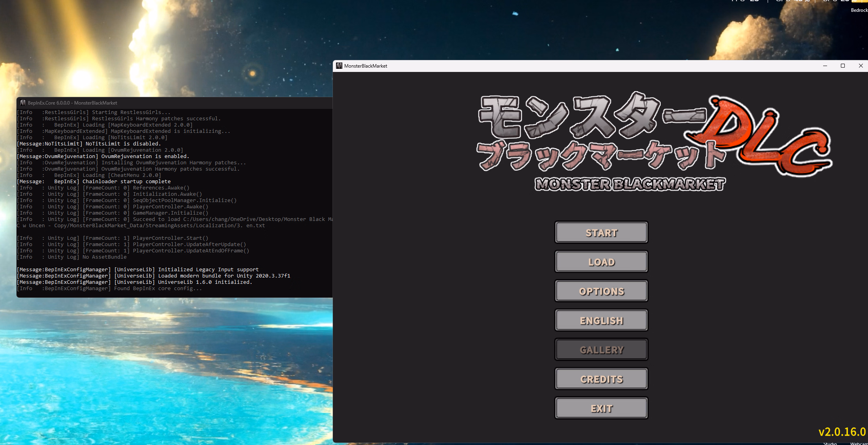The width and height of the screenshot is (868, 445).
Task: Click BepInEx console window title icon
Action: (x=23, y=103)
